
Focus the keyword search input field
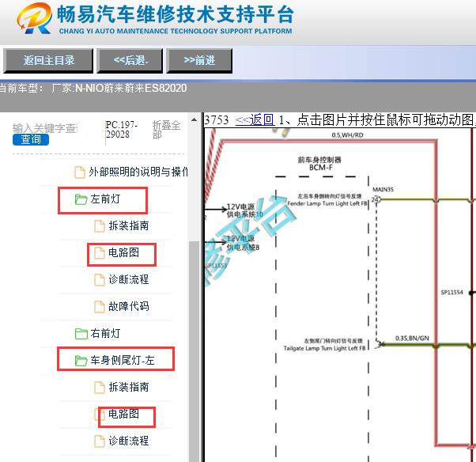pos(46,128)
